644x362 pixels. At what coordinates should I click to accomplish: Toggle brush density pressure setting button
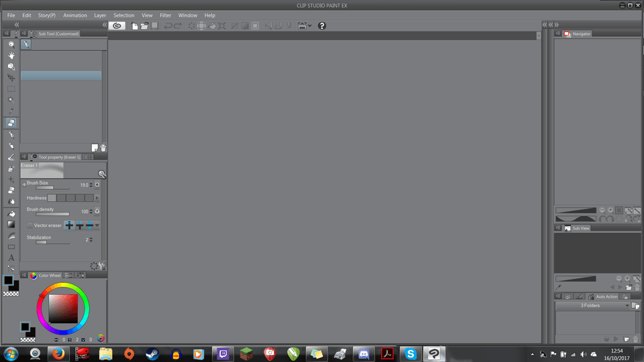pos(97,211)
